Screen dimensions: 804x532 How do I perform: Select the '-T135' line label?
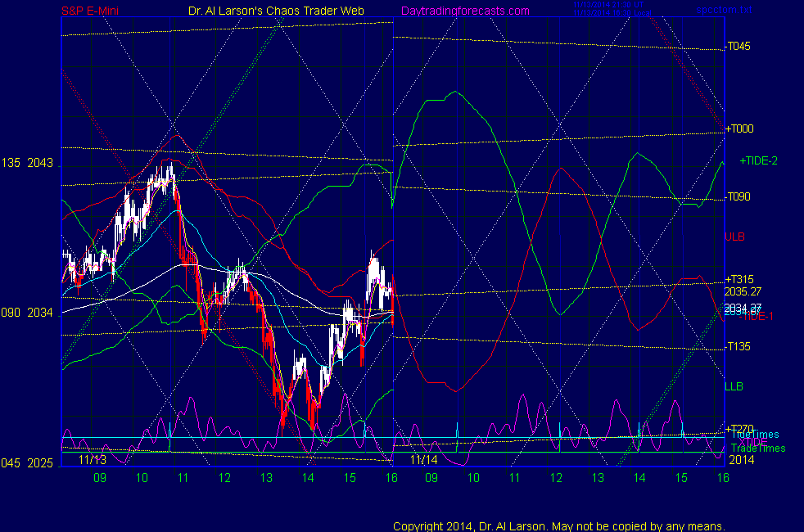tap(738, 347)
